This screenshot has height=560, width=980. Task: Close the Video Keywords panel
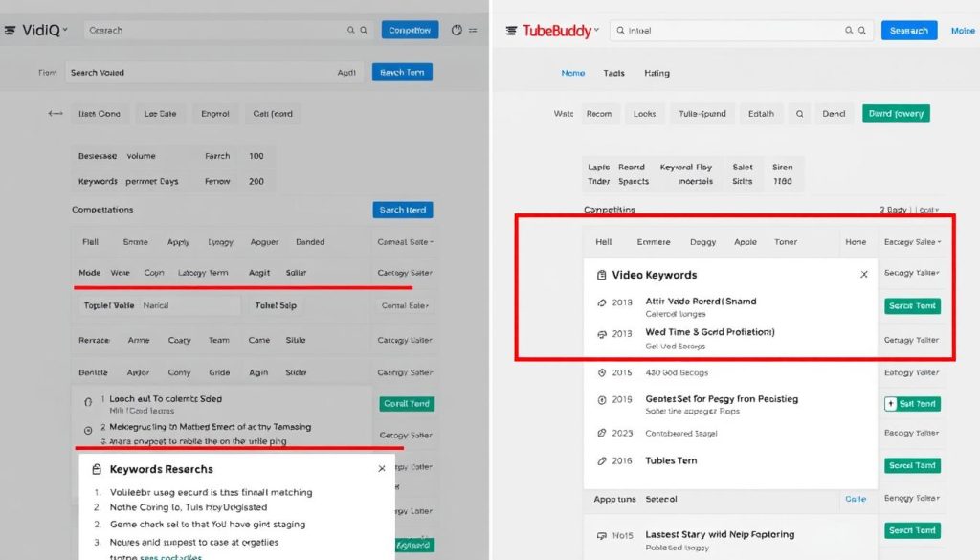863,275
